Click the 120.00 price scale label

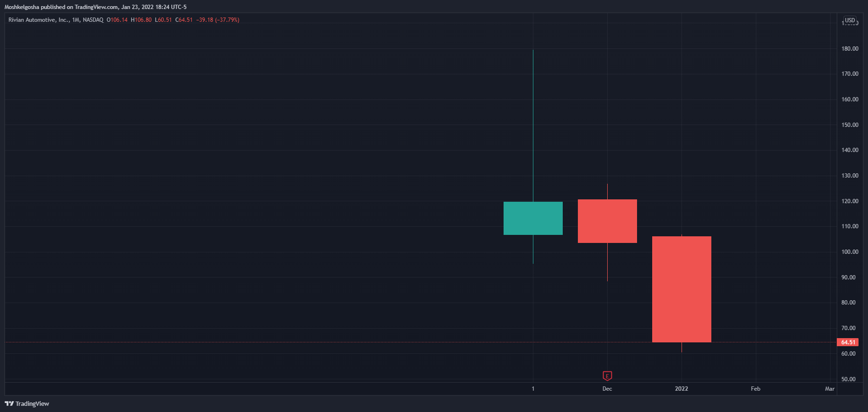point(850,201)
